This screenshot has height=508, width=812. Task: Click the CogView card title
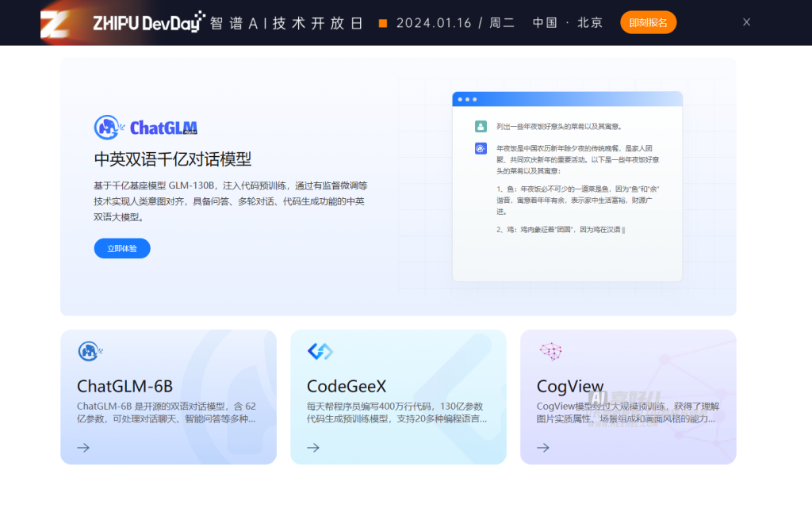(570, 386)
